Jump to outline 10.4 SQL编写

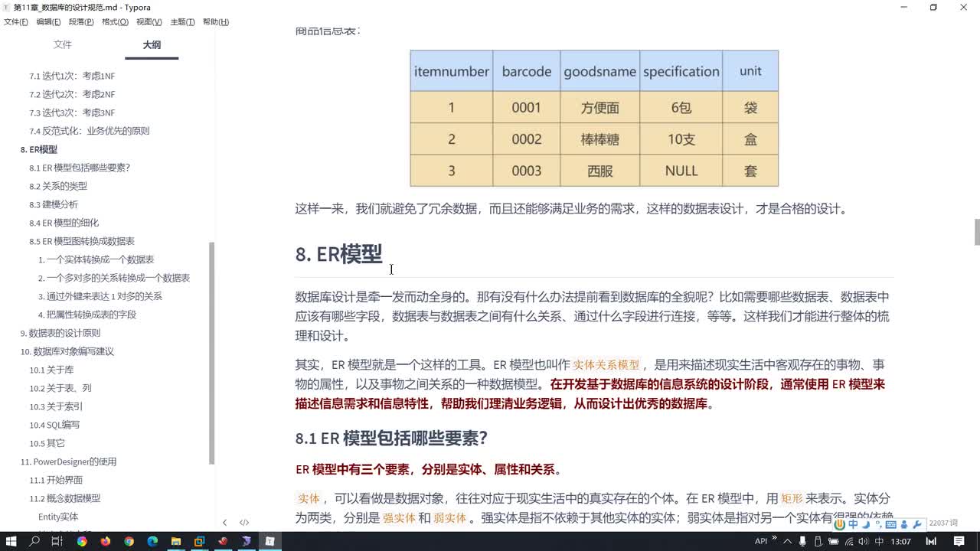pyautogui.click(x=54, y=425)
